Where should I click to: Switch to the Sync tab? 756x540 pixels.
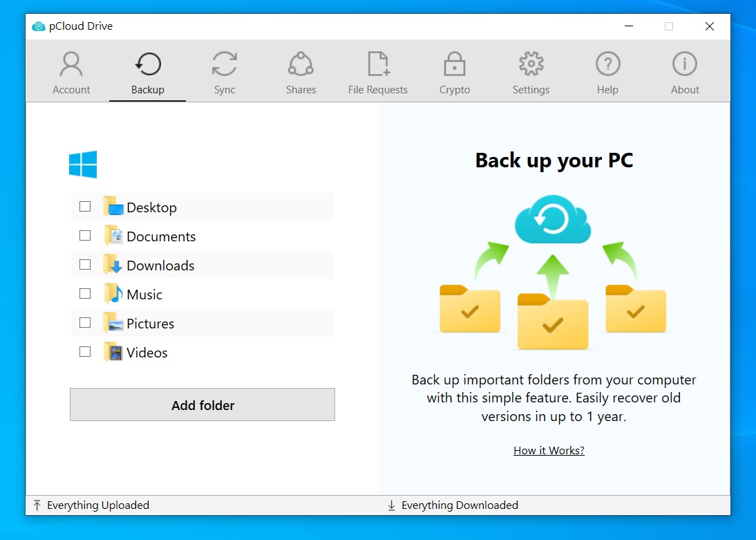click(224, 73)
